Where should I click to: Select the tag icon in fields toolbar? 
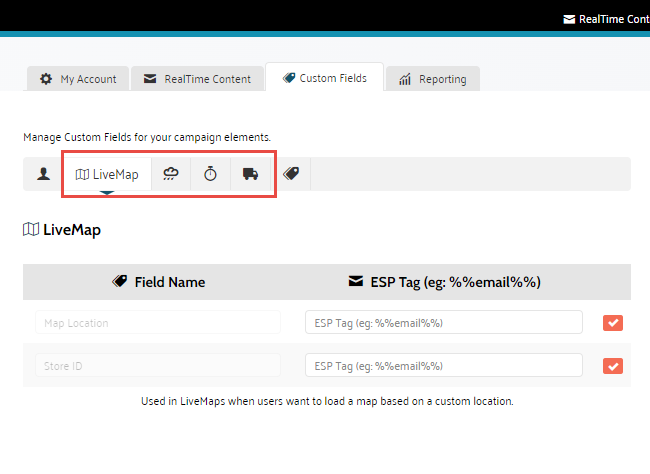[x=291, y=174]
